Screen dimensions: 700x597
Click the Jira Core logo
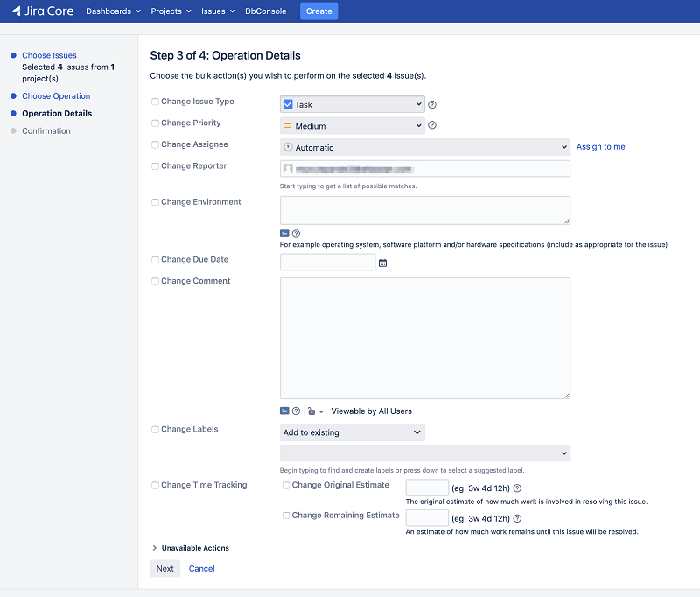tap(42, 11)
